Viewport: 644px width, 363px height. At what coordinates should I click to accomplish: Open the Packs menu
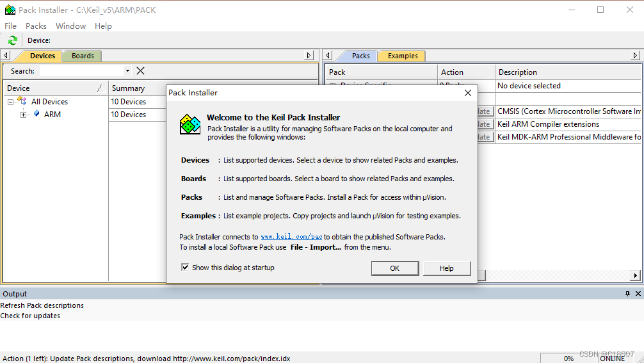36,26
